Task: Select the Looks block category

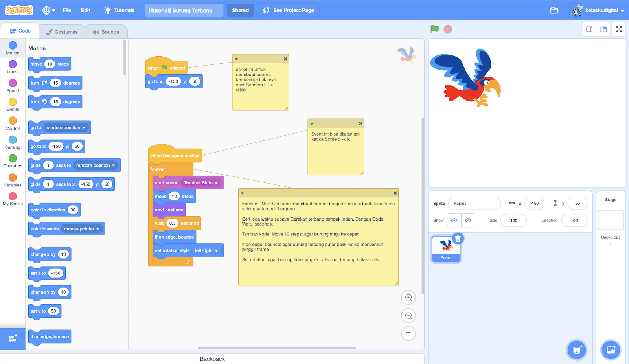Action: (12, 66)
